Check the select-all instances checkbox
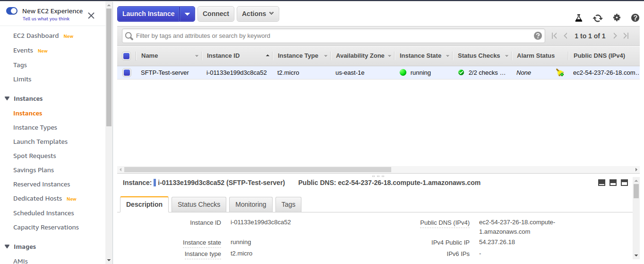The height and width of the screenshot is (264, 644). pyautogui.click(x=126, y=56)
